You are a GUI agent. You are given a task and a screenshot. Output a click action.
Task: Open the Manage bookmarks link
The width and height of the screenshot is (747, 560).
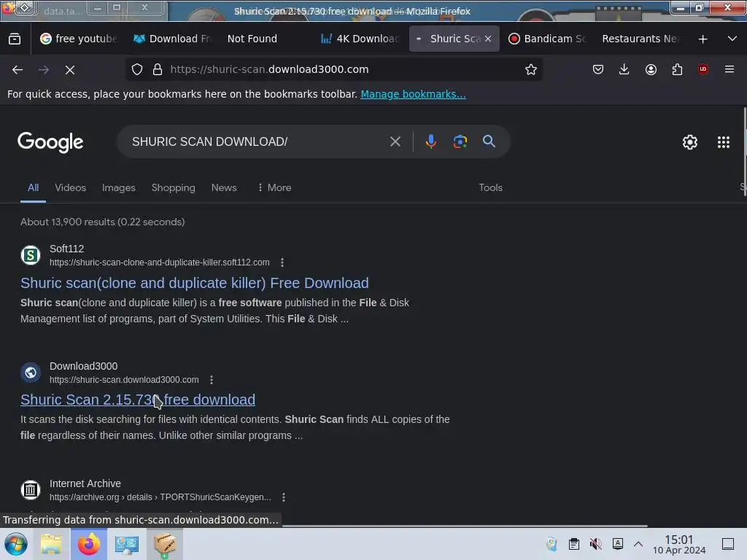413,94
